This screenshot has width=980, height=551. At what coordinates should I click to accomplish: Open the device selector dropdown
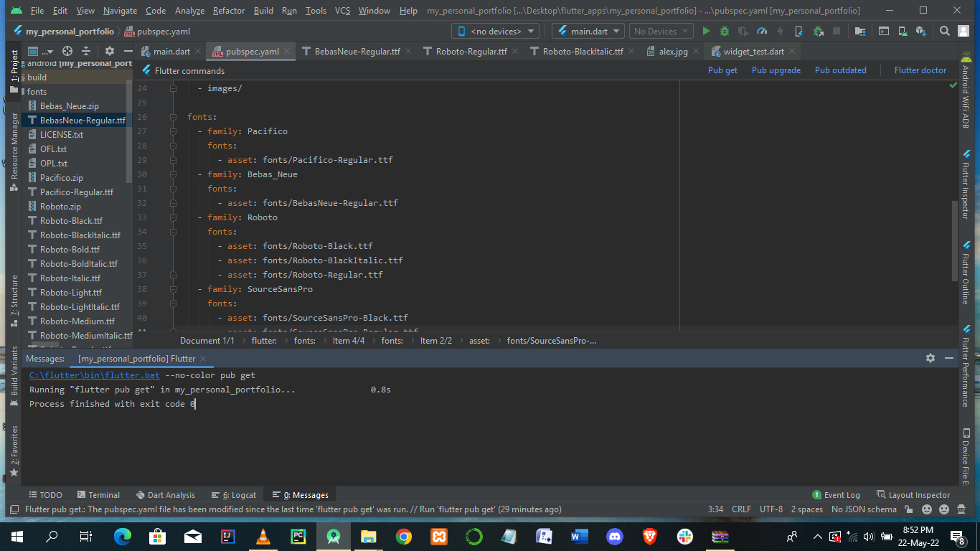[495, 32]
